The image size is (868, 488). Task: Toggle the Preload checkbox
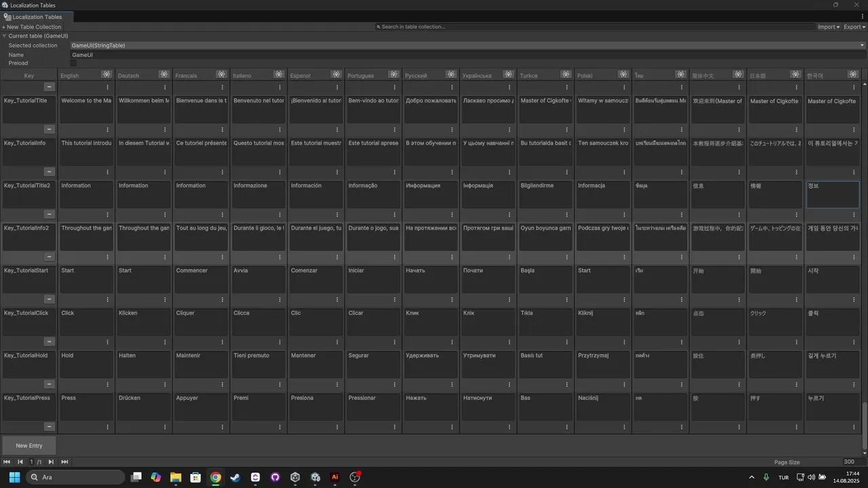[x=73, y=63]
